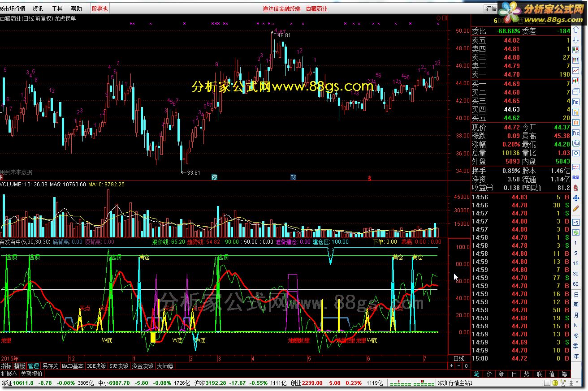Click the multi-window pages icon
Screen dimensions: 588x391
pyautogui.click(x=576, y=91)
